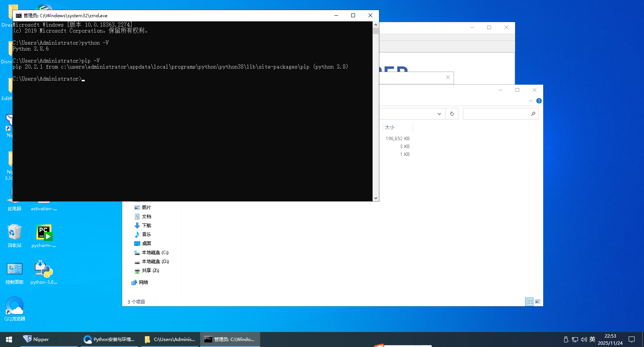Click the refresh button in File Explorer

click(452, 114)
